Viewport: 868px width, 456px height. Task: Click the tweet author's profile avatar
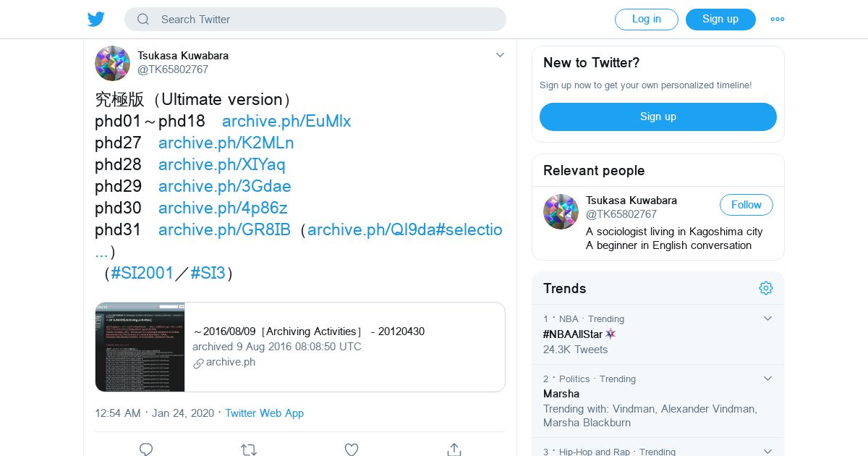[112, 63]
